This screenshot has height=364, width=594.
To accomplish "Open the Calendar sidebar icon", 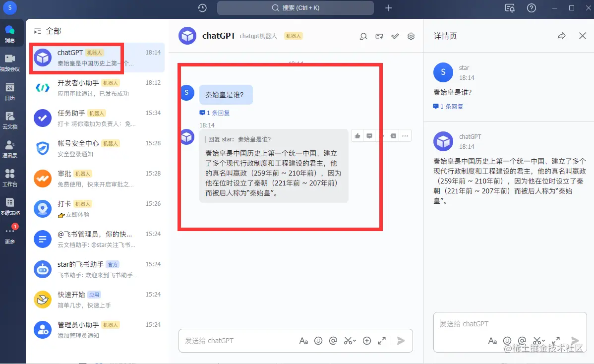I will pos(10,91).
